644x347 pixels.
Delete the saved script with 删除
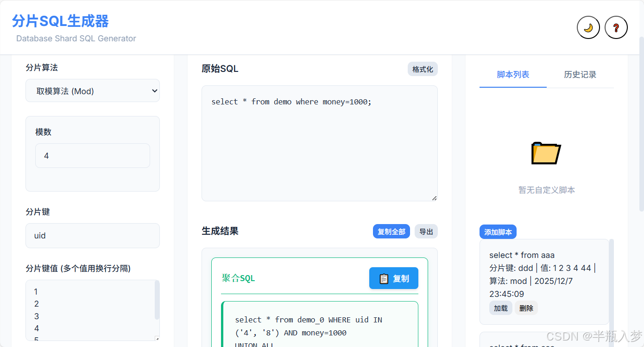tap(526, 308)
